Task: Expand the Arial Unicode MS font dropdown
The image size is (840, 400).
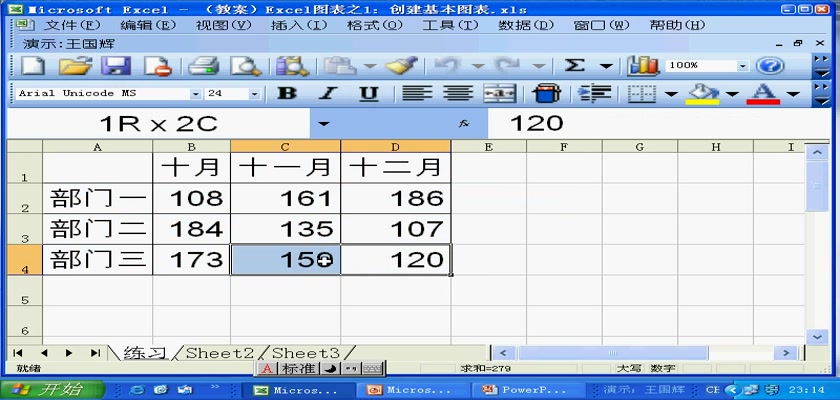Action: [195, 94]
